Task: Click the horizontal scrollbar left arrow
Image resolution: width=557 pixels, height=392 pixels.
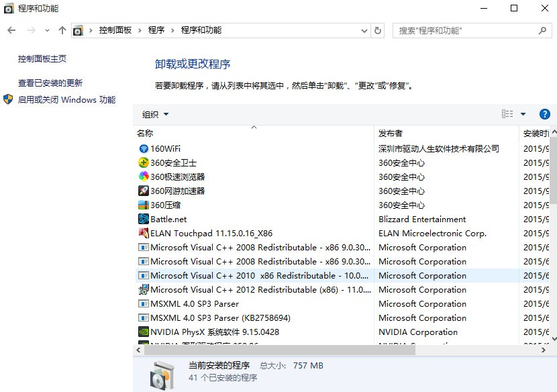Action: 138,350
